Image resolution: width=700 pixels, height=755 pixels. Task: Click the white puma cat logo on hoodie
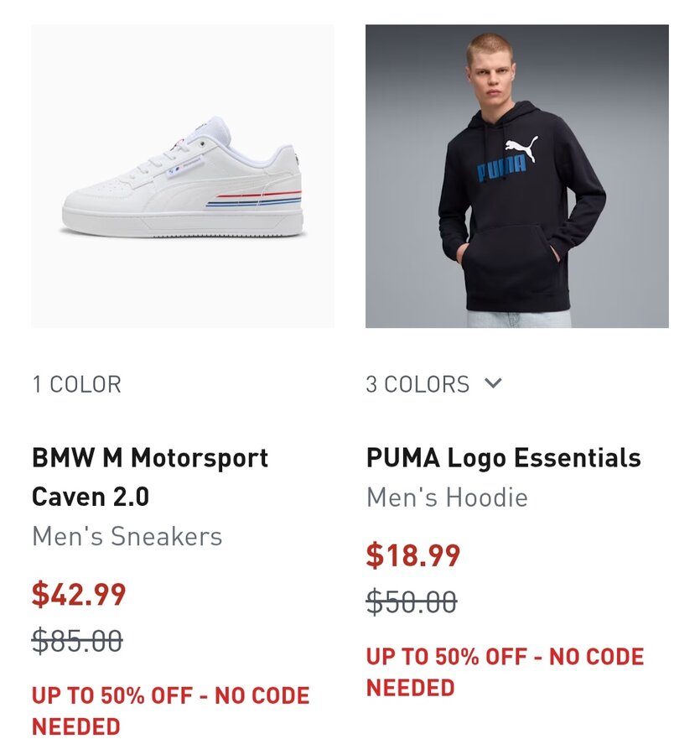tap(521, 148)
